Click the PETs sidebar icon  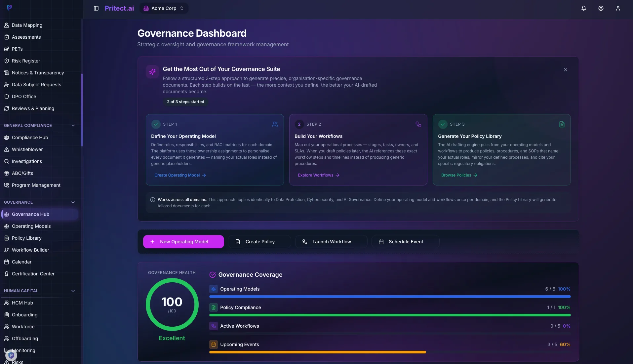7,49
